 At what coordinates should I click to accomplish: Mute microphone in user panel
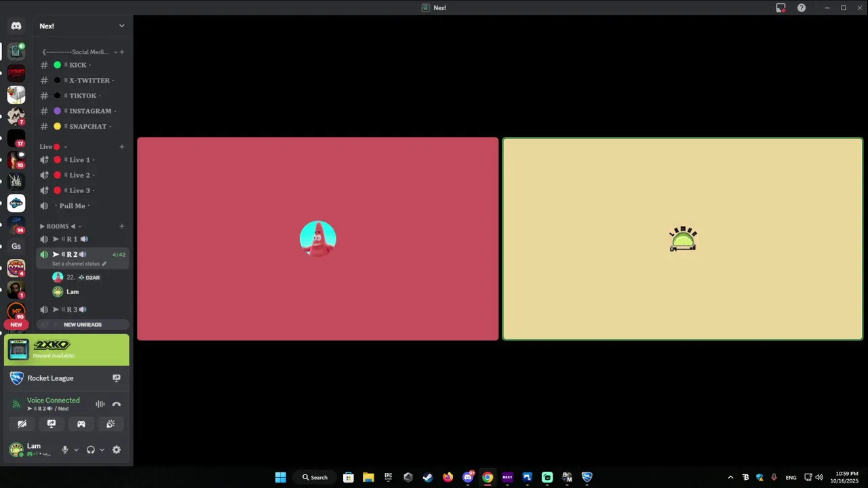point(65,449)
